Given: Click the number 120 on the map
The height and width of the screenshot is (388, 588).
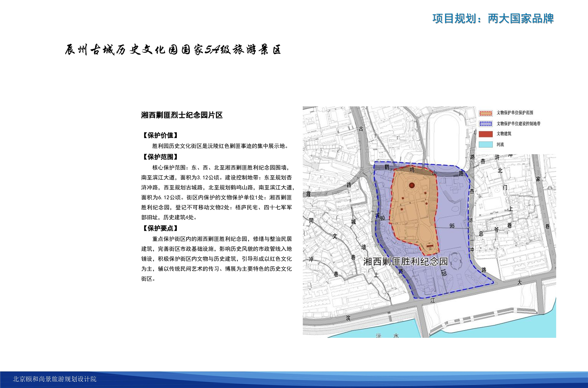Looking at the screenshot, I should coord(443,272).
